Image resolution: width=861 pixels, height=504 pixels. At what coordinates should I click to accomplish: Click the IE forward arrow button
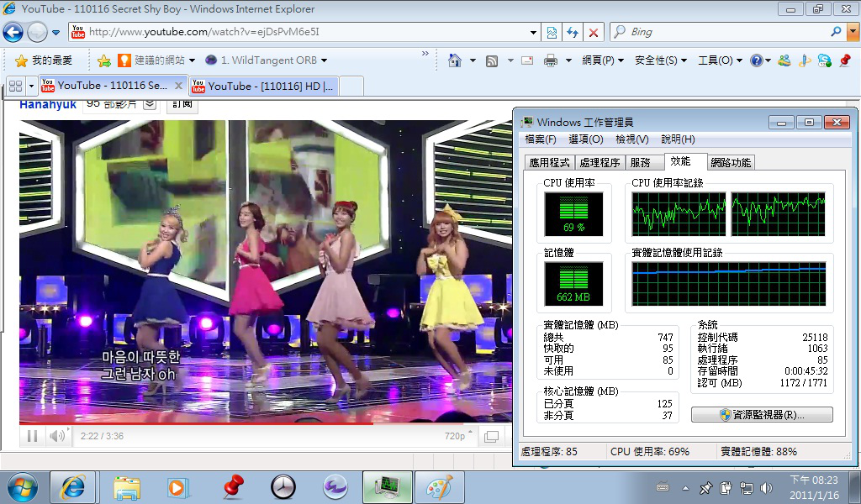click(x=37, y=33)
